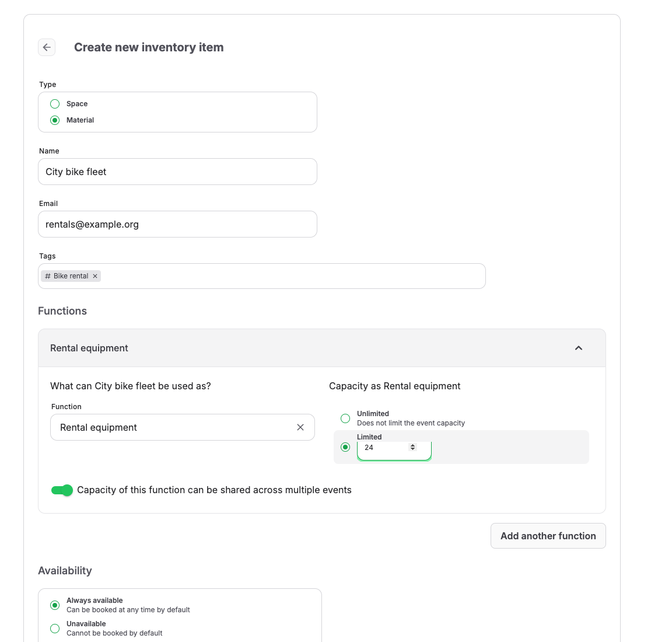The height and width of the screenshot is (642, 672).
Task: Collapse the Rental equipment function panel
Action: pyautogui.click(x=579, y=348)
